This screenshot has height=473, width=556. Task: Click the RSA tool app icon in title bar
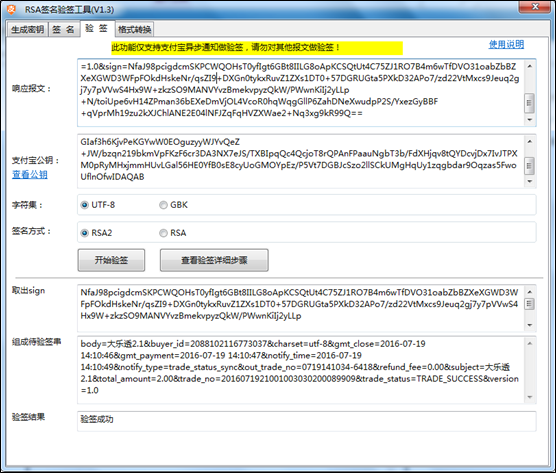(11, 10)
